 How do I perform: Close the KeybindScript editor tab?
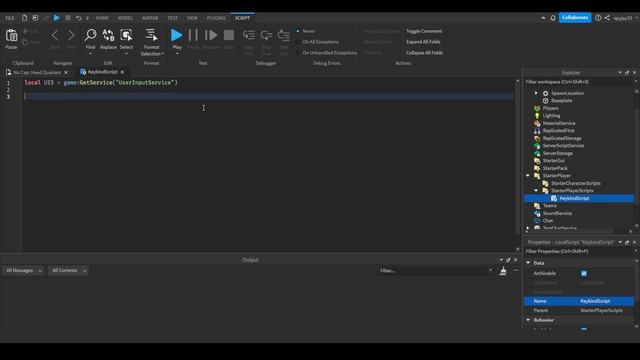coord(122,72)
